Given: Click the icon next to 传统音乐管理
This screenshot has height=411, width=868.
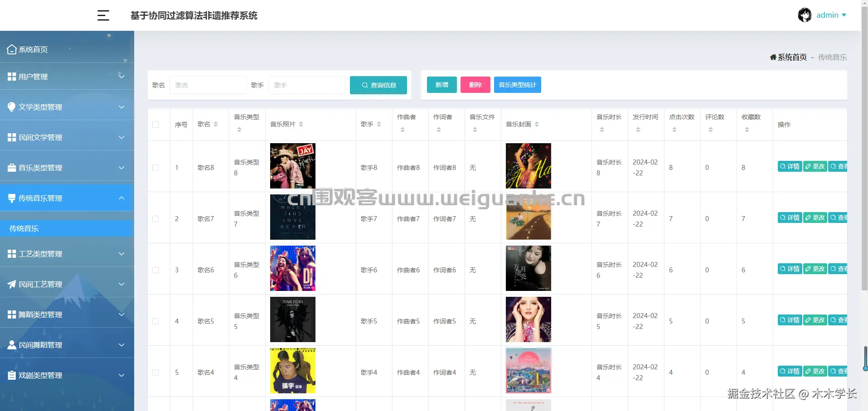Looking at the screenshot, I should click(12, 198).
